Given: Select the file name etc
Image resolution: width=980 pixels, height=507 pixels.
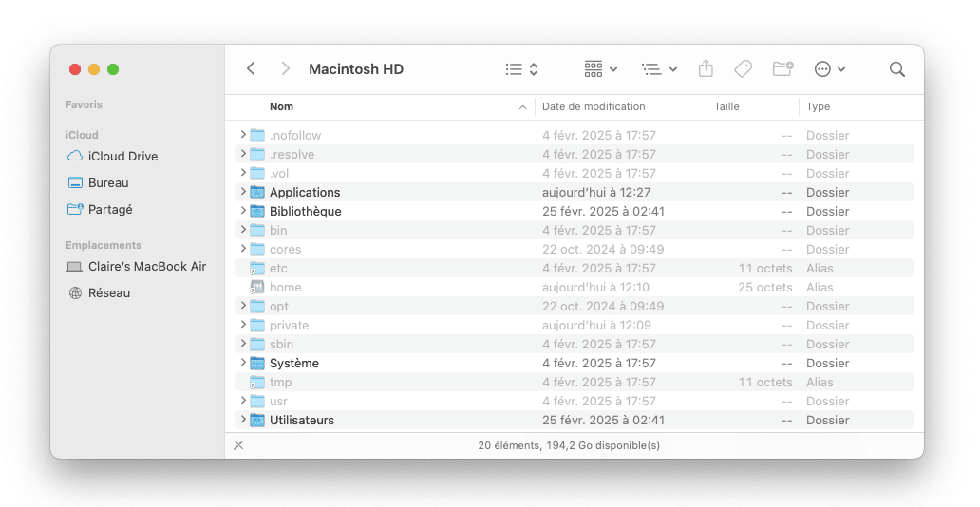Looking at the screenshot, I should [x=279, y=268].
